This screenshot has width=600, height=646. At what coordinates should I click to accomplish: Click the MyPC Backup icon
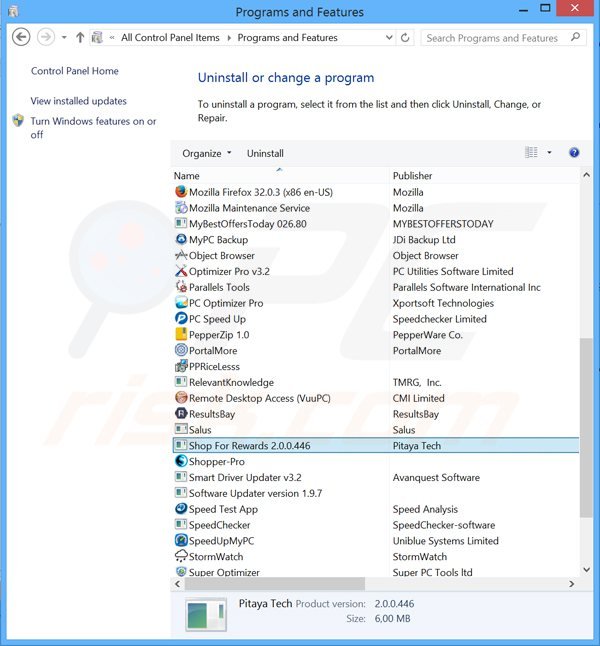point(181,239)
